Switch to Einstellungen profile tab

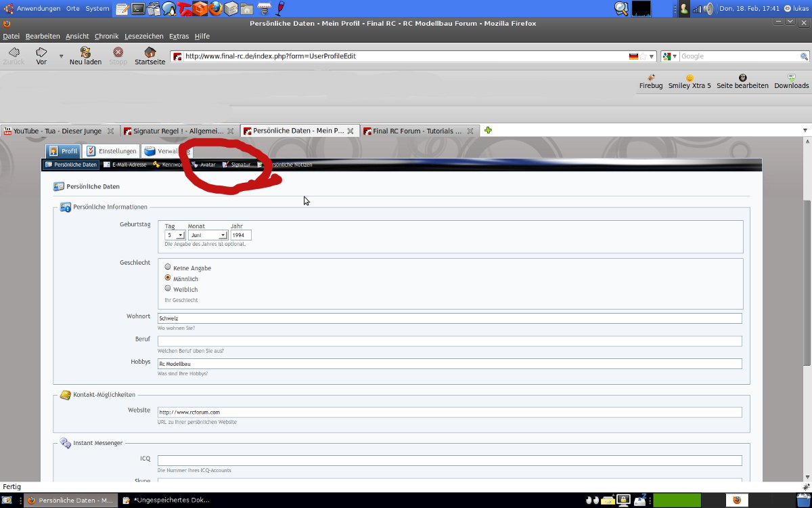point(112,151)
